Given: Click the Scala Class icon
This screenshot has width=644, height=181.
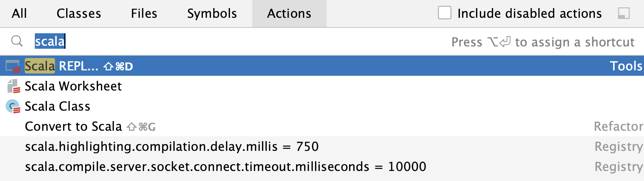Looking at the screenshot, I should pos(13,106).
